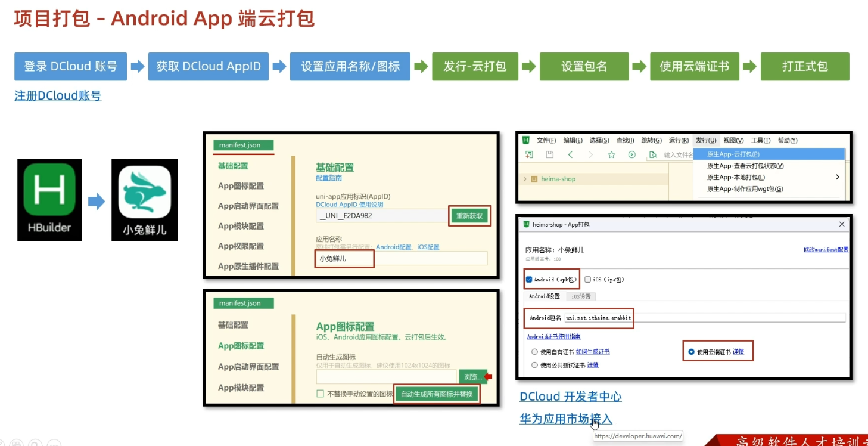This screenshot has height=446, width=868.
Task: Click the 小兔鲜儿 应用名称 input field
Action: point(402,258)
